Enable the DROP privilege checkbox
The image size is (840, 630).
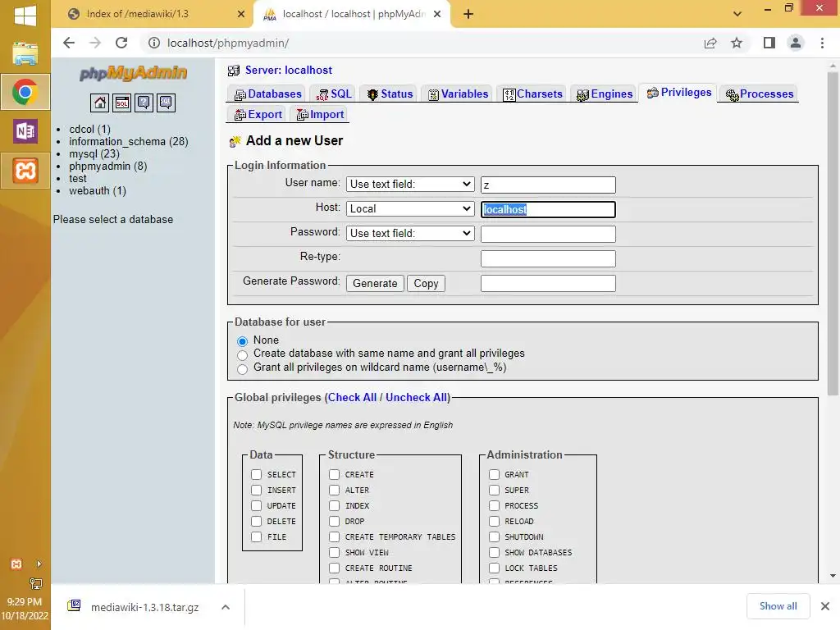point(335,521)
